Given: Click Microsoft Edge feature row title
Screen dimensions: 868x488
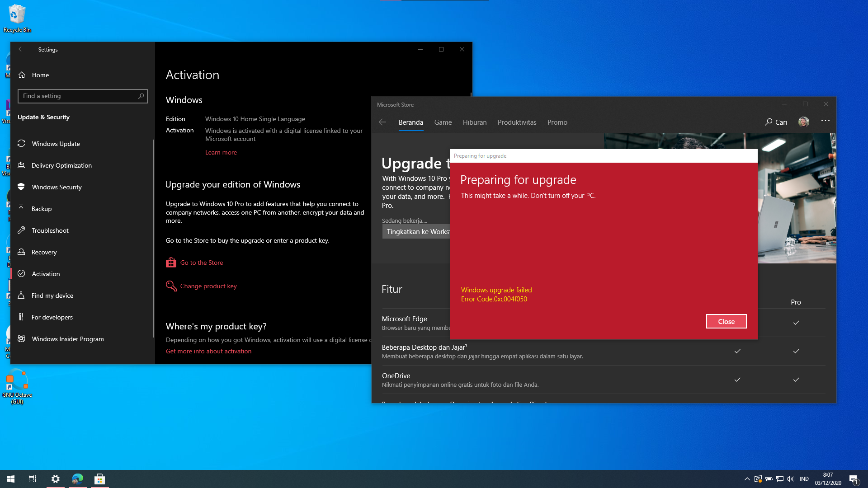Looking at the screenshot, I should [x=404, y=319].
